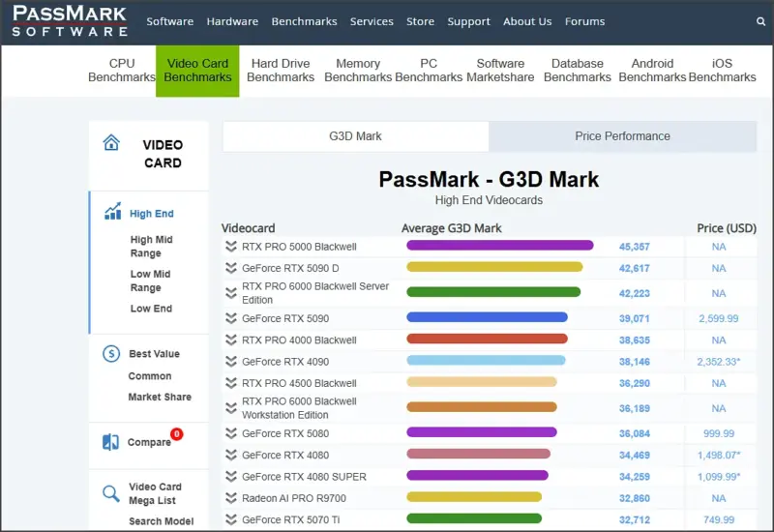The width and height of the screenshot is (774, 532).
Task: Click the Mega List magnifier icon
Action: (x=111, y=493)
